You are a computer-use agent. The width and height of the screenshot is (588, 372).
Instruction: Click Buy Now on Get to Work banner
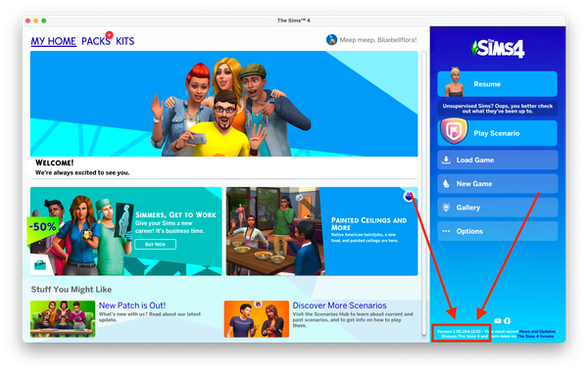pos(155,245)
